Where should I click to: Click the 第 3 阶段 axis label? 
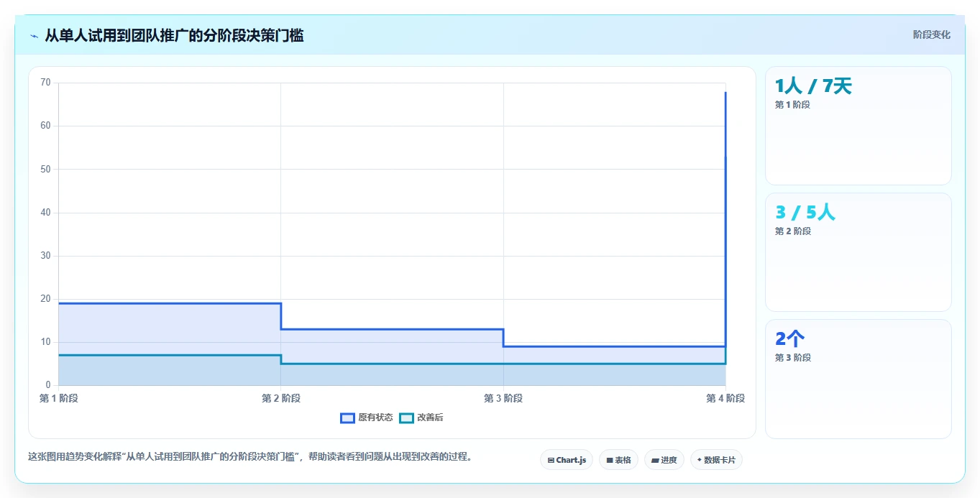click(503, 398)
